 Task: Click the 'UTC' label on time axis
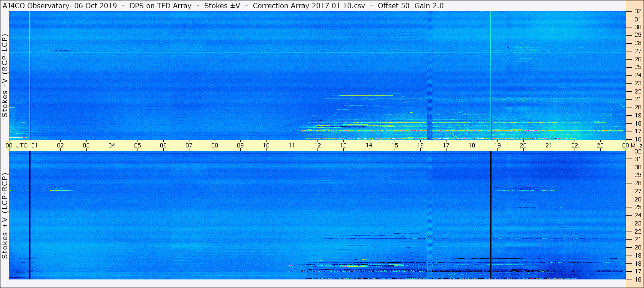pyautogui.click(x=21, y=145)
